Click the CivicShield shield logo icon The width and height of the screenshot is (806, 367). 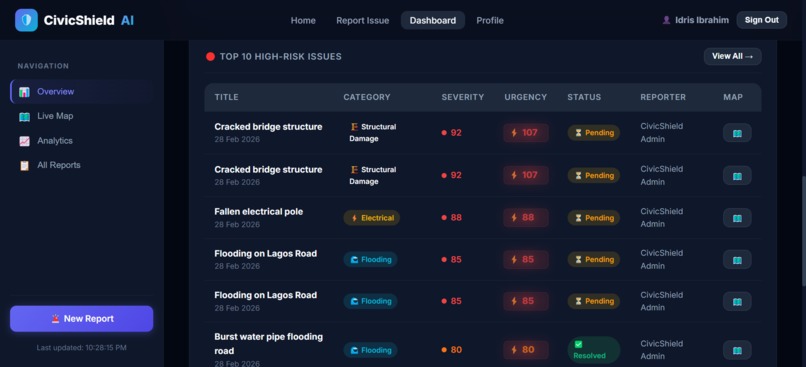coord(26,20)
